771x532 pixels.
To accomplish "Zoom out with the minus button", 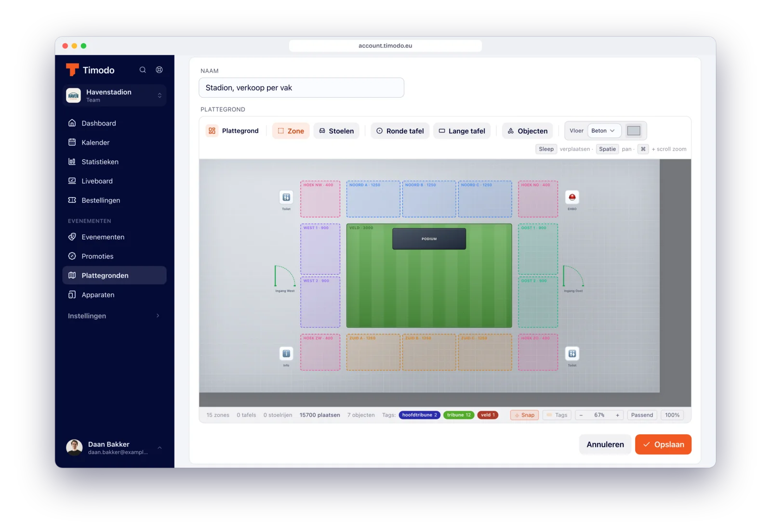I will coord(581,415).
